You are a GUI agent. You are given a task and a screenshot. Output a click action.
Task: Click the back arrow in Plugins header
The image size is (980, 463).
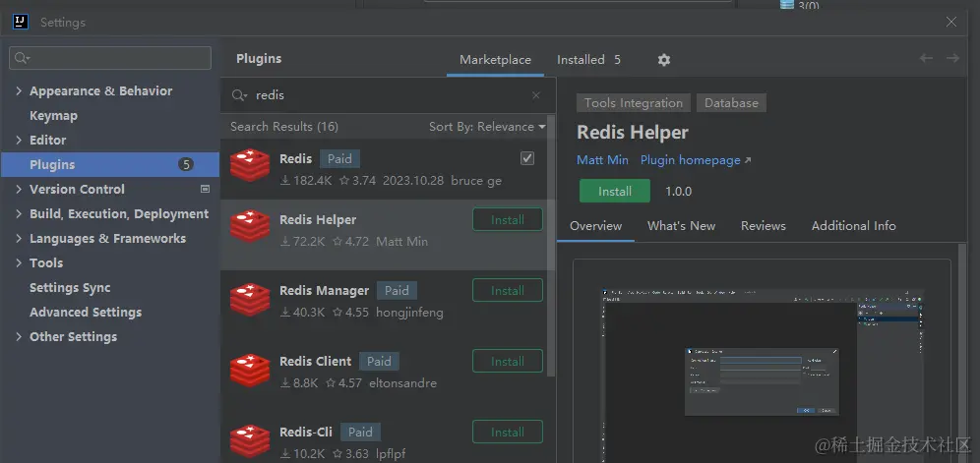pyautogui.click(x=926, y=58)
